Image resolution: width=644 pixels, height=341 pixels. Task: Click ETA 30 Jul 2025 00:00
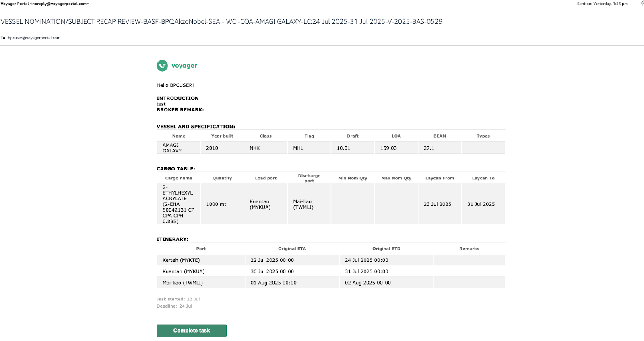tap(272, 271)
